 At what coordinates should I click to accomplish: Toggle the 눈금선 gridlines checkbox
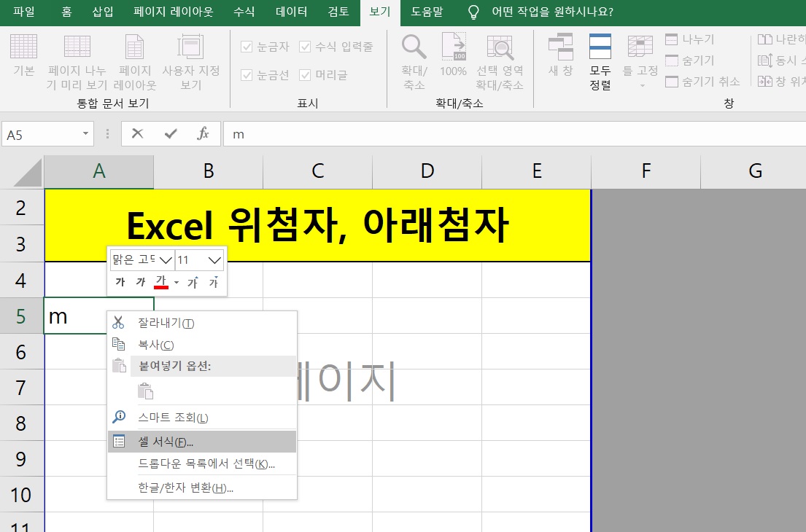click(247, 75)
